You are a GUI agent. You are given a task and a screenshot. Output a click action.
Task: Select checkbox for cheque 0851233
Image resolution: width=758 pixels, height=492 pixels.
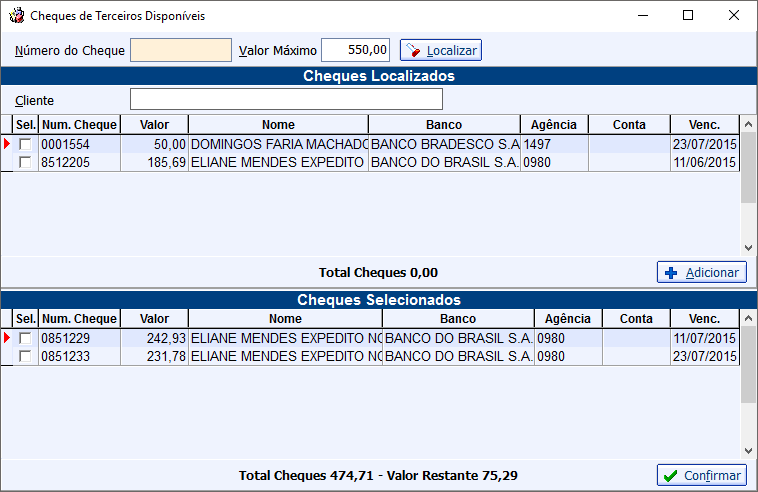click(25, 357)
